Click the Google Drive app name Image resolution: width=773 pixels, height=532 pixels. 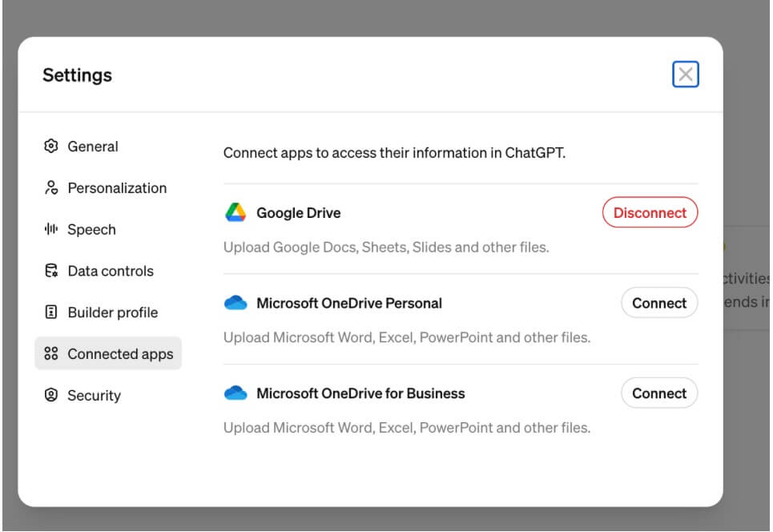299,212
